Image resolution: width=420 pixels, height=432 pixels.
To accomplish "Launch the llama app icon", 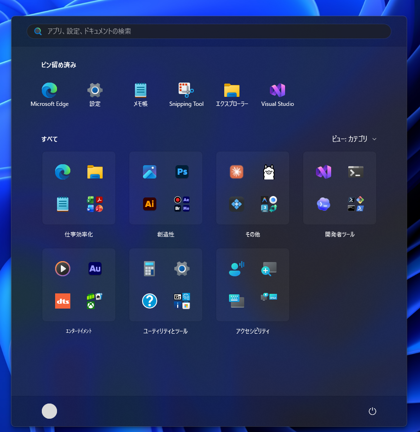I will [269, 172].
